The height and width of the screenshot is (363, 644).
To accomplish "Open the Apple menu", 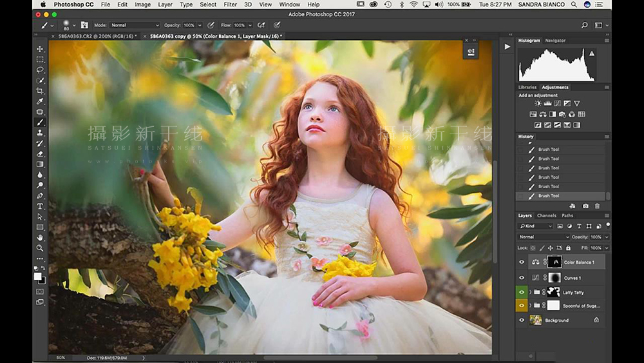I will (43, 5).
